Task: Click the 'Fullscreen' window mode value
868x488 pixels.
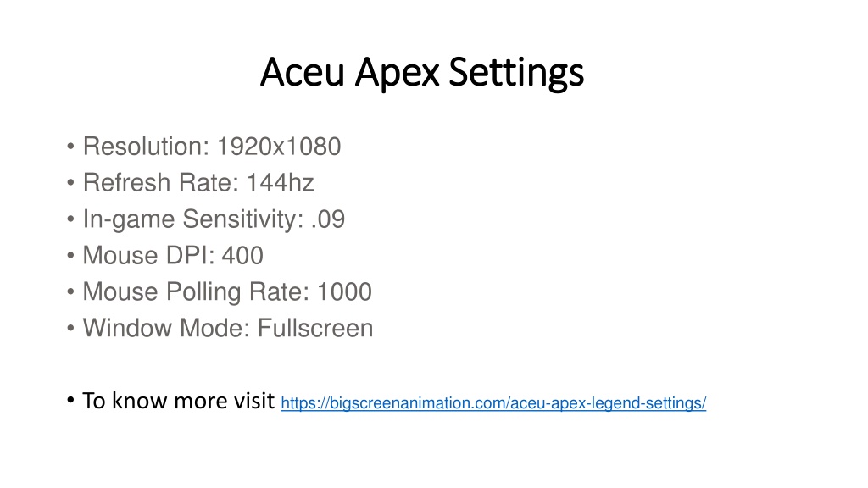Action: pos(315,328)
